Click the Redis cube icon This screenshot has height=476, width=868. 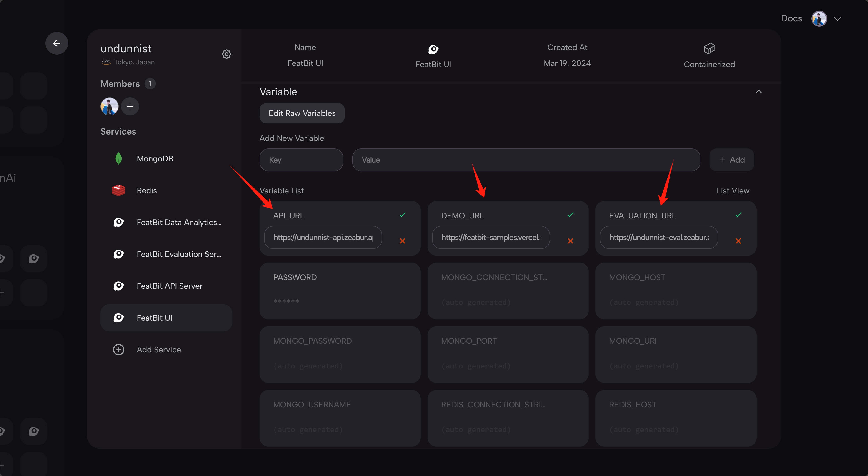coord(119,190)
